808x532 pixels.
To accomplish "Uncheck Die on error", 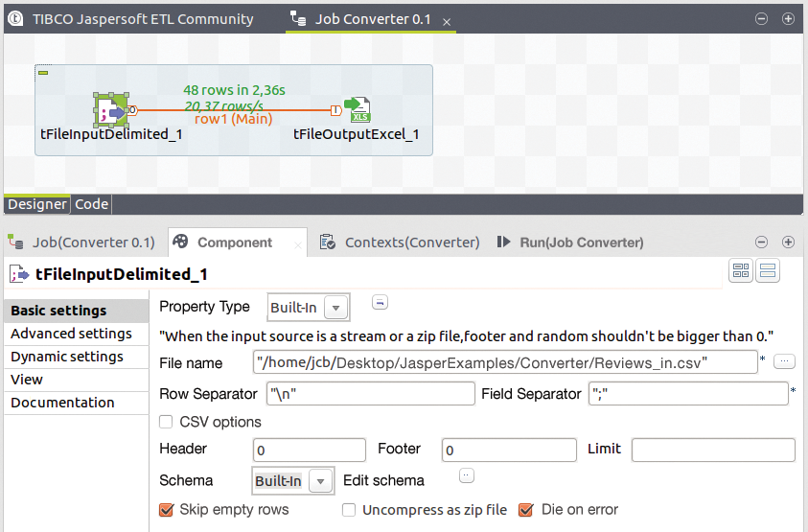I will click(525, 510).
